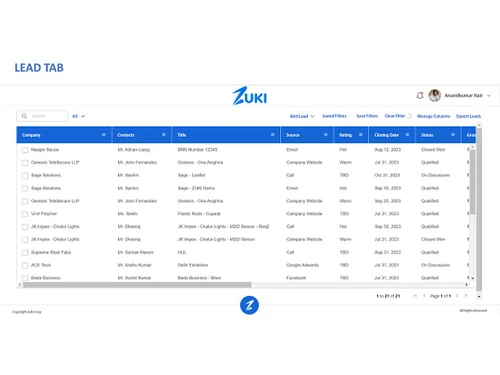Select the Vinit Polymer row checkbox
Viewport: 500px width, 375px height.
pos(25,214)
